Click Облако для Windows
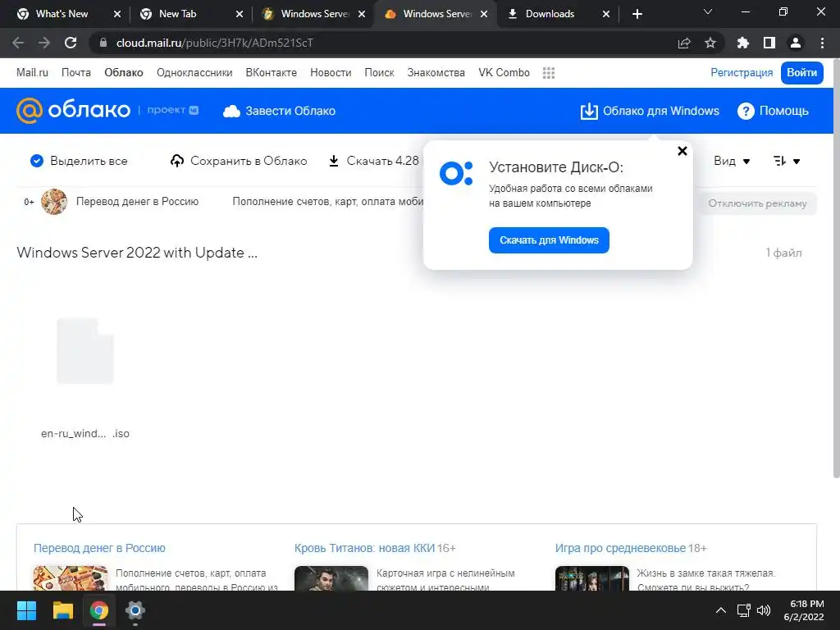Screen dimensions: 840x630 [x=650, y=111]
